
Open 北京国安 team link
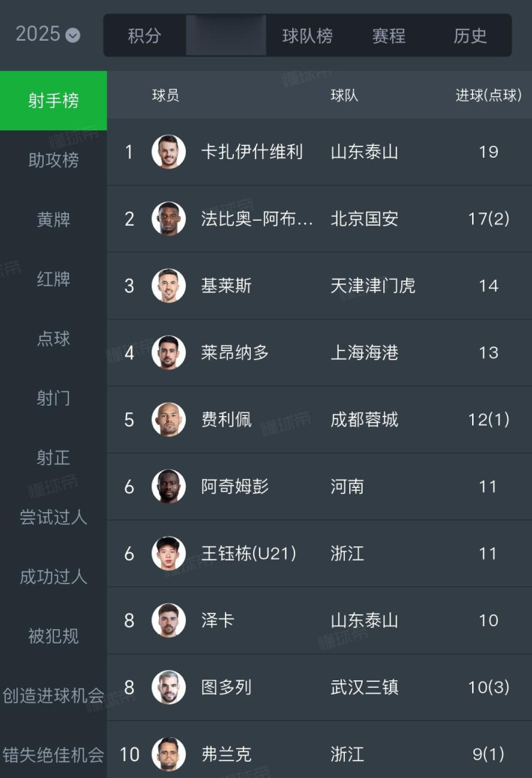tap(364, 219)
